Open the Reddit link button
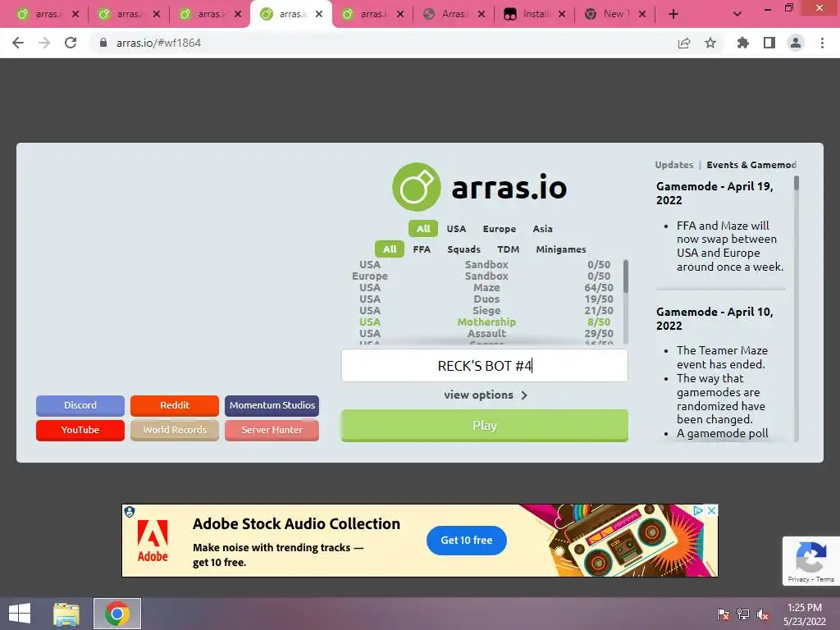The image size is (840, 630). pyautogui.click(x=175, y=405)
